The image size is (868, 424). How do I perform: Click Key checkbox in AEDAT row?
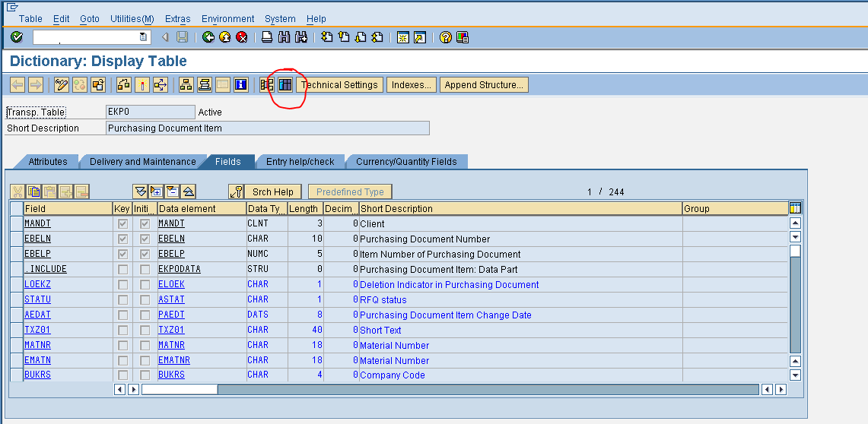[123, 315]
